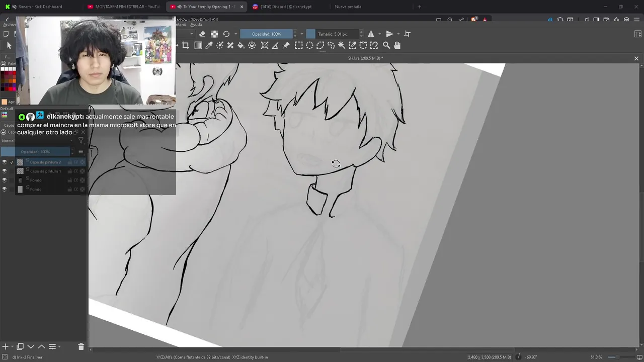
Task: Select the Fill bucket tool
Action: (x=241, y=45)
